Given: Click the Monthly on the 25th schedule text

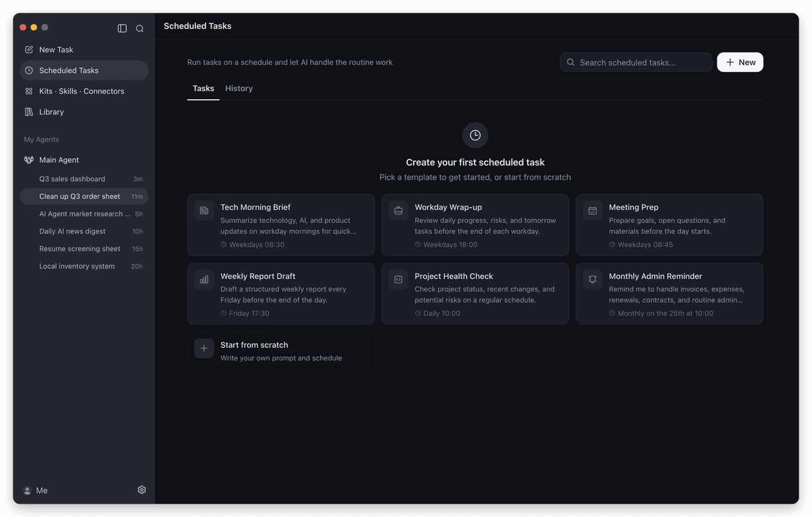Looking at the screenshot, I should (x=665, y=314).
